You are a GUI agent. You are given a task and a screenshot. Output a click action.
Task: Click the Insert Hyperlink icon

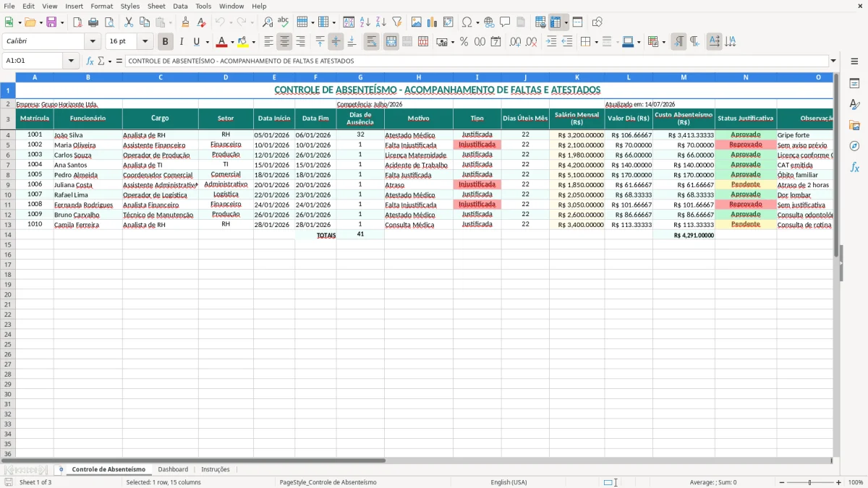pos(489,22)
